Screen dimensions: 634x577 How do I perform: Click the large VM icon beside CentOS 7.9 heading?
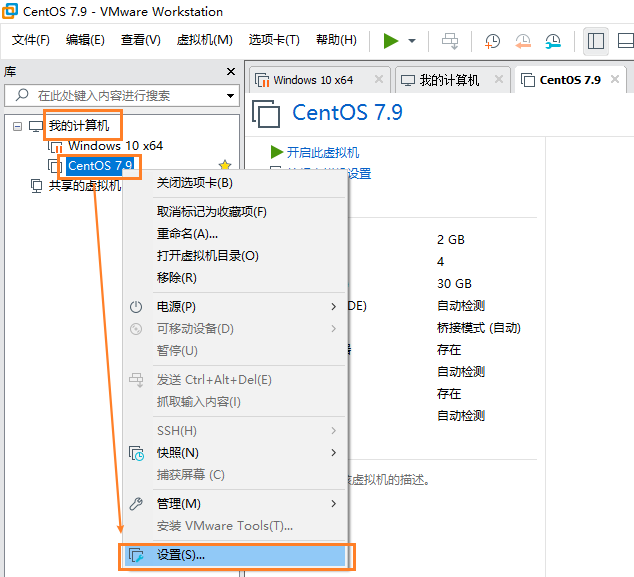point(266,114)
